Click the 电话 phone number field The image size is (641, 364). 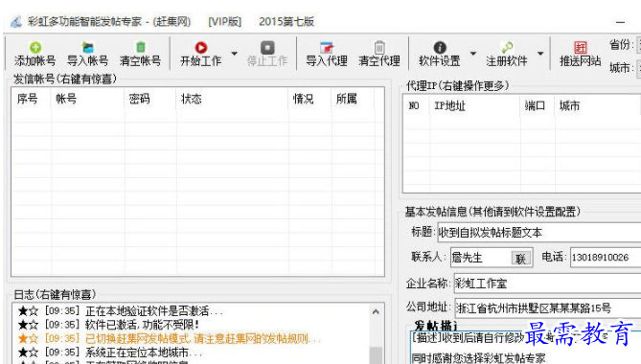point(606,258)
